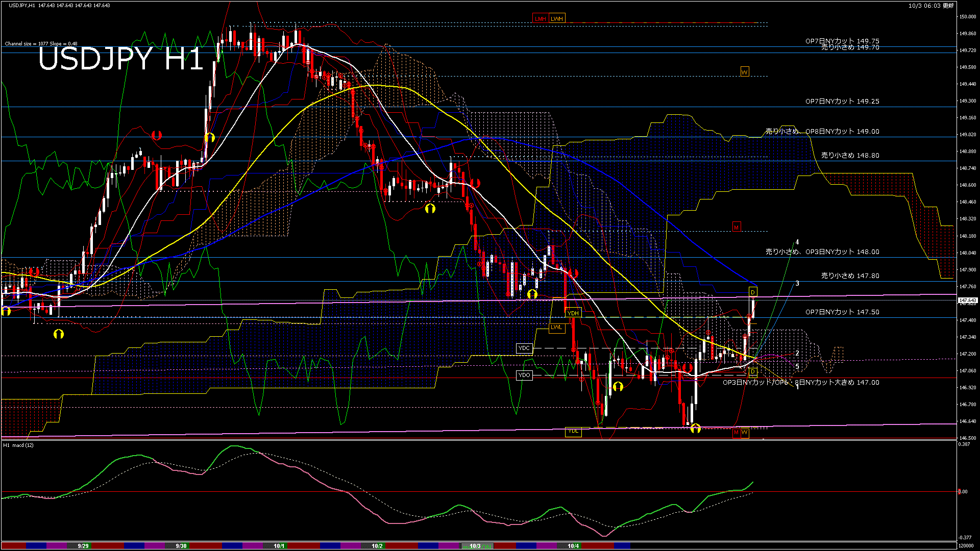The height and width of the screenshot is (551, 980).
Task: Select the H1 macd (12) indicator label
Action: click(x=19, y=445)
